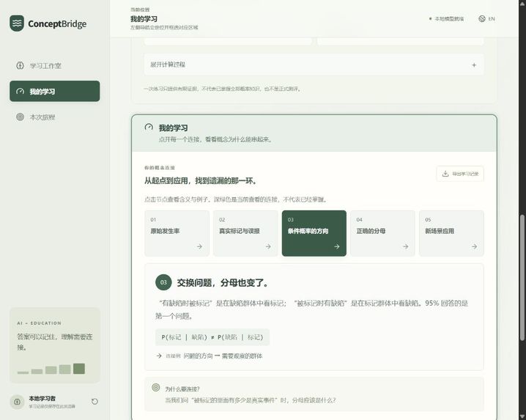Image resolution: width=526 pixels, height=420 pixels.
Task: Open concept card 02 真实标记与误报
Action: [x=245, y=233]
